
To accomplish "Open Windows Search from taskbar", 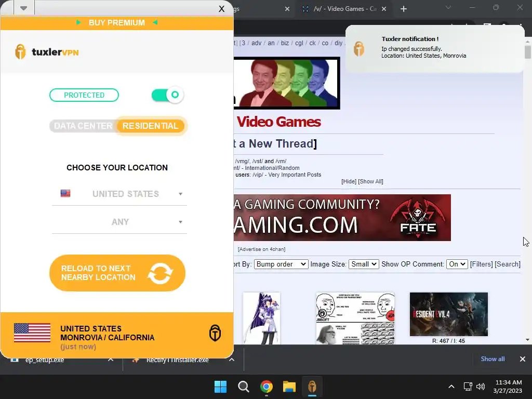I will (243, 387).
